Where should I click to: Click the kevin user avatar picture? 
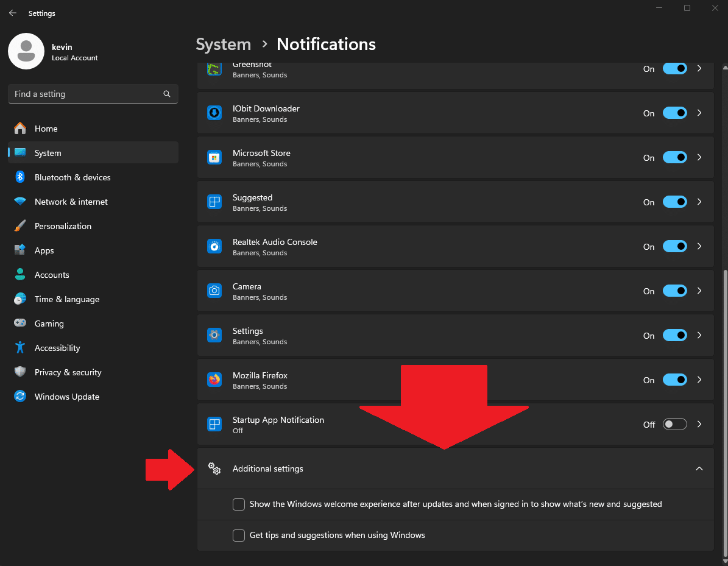click(26, 51)
